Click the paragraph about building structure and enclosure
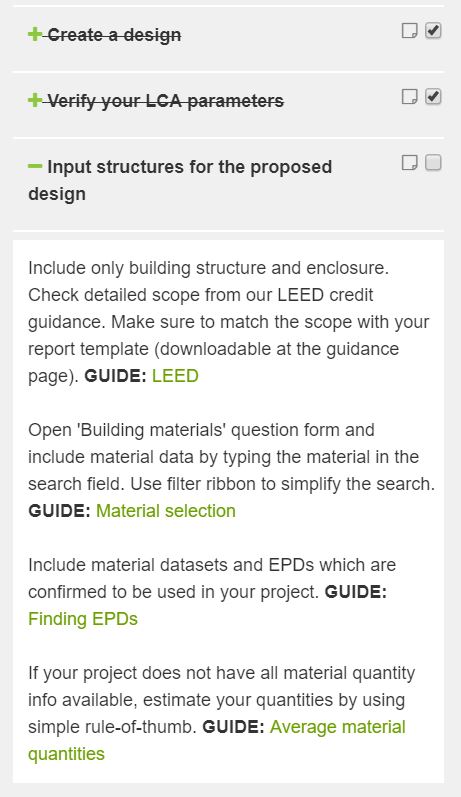This screenshot has width=461, height=797. point(229,322)
